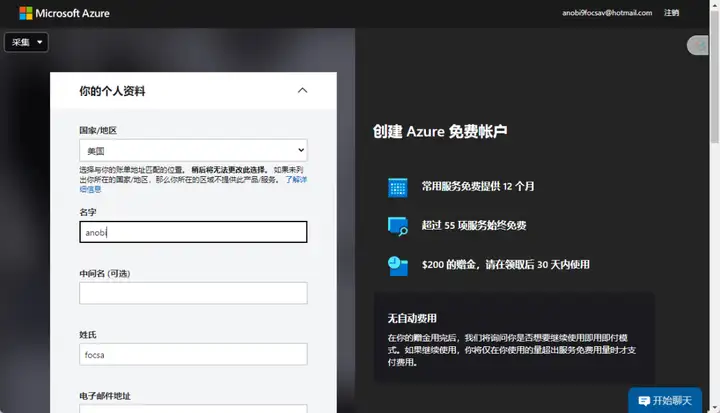Click the $200 的赠金 text line

506,265
